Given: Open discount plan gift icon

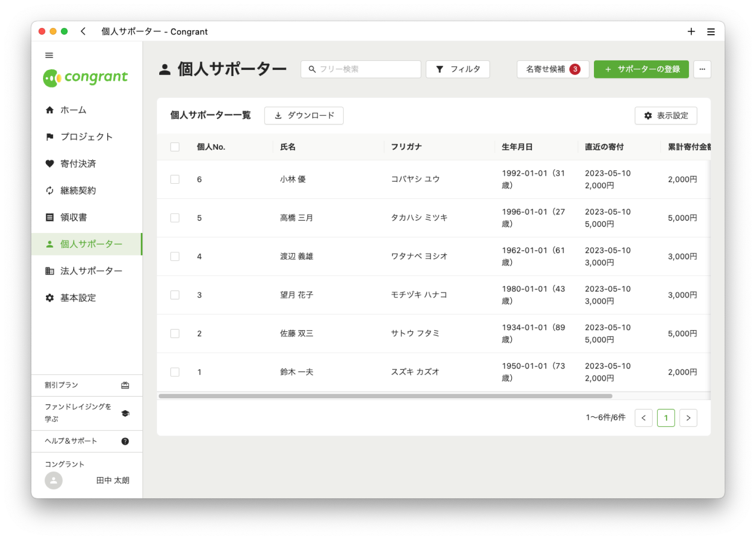Looking at the screenshot, I should [x=125, y=385].
